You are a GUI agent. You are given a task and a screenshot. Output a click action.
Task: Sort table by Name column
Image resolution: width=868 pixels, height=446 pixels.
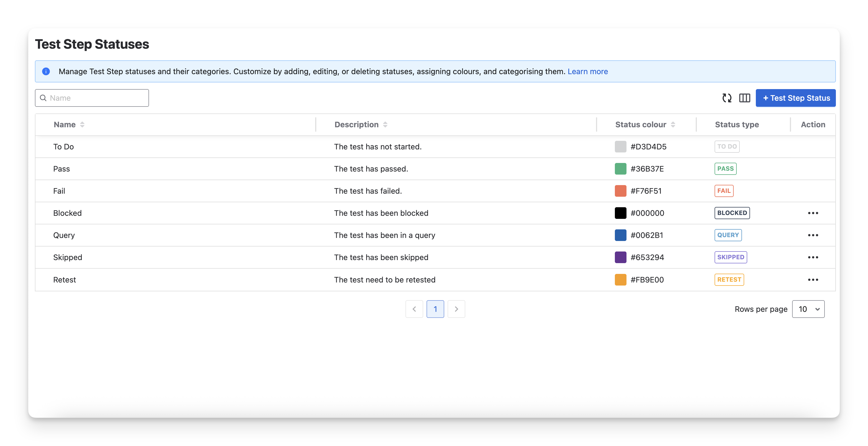tap(82, 125)
